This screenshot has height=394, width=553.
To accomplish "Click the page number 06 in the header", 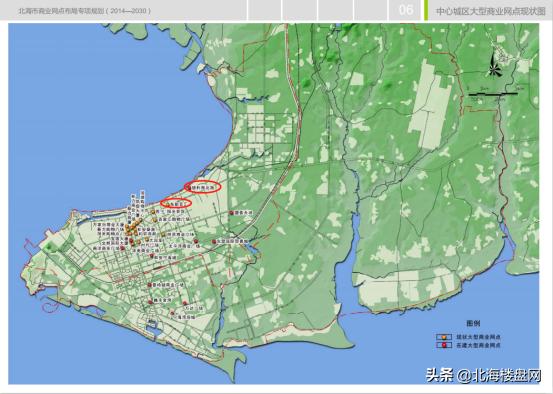I will (406, 10).
